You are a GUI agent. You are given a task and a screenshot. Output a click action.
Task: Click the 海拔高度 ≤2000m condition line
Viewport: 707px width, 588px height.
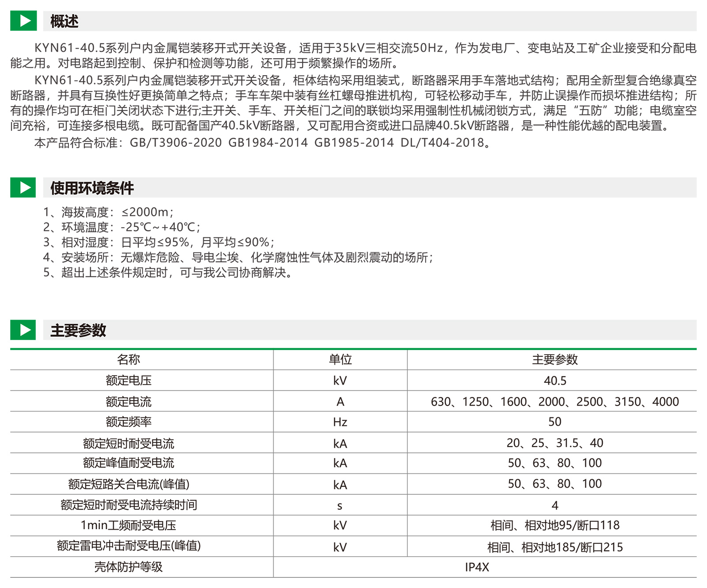pos(108,212)
